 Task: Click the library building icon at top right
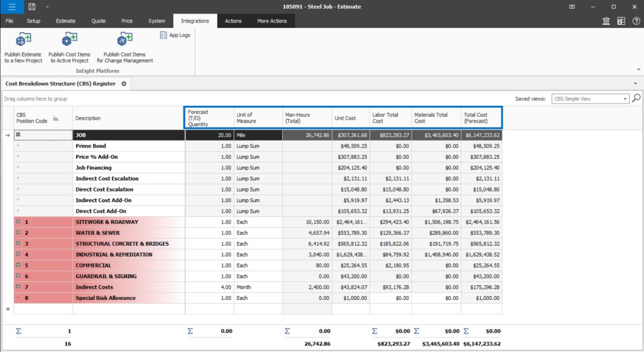(x=606, y=21)
